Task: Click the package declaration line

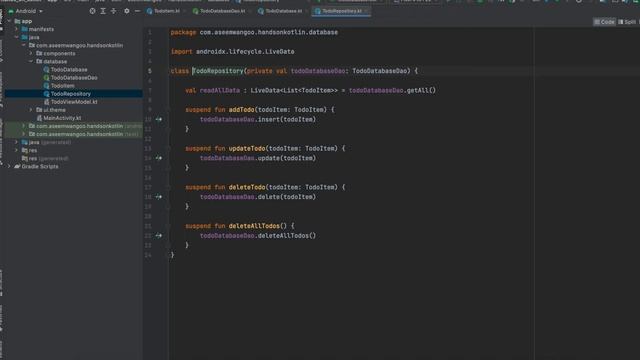Action: [254, 32]
